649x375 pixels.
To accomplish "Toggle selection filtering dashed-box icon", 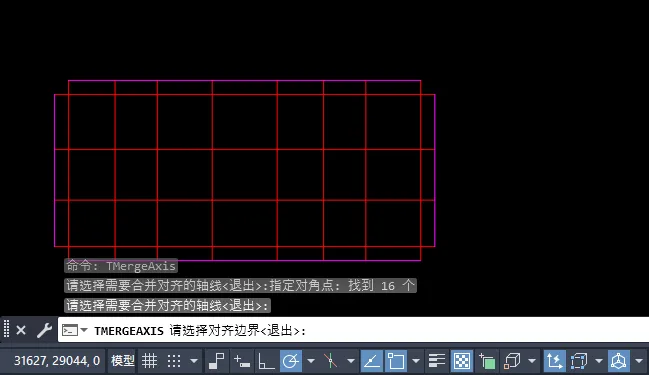I will pyautogui.click(x=579, y=361).
